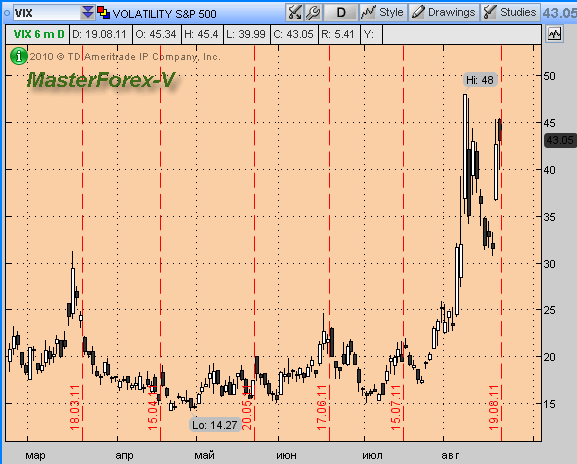
Task: Open the scissors quick tools icon
Action: pos(294,13)
